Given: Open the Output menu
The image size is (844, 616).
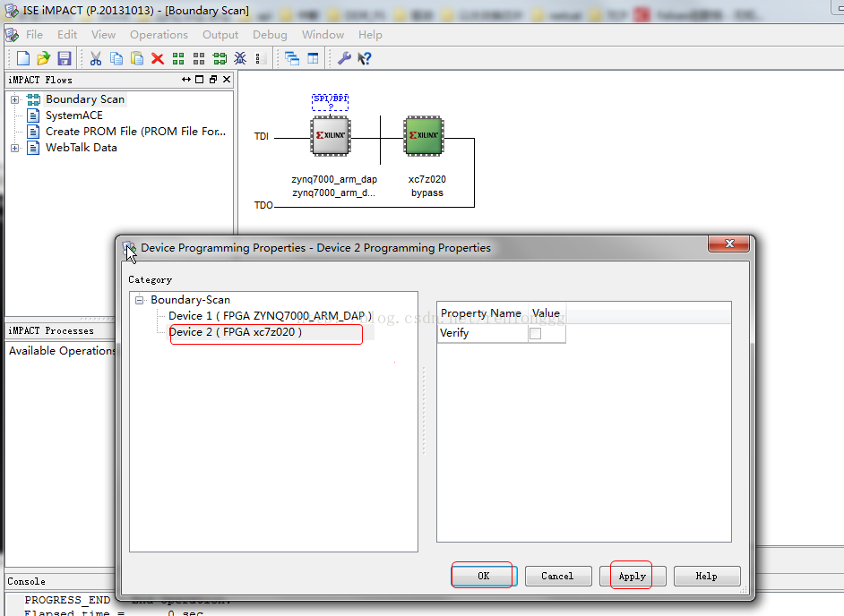Looking at the screenshot, I should point(220,34).
